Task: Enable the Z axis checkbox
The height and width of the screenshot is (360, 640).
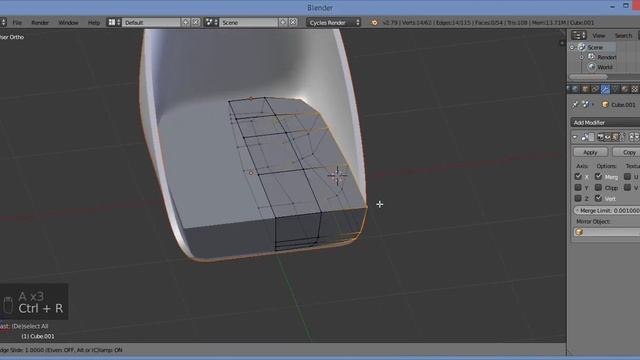Action: (578, 198)
